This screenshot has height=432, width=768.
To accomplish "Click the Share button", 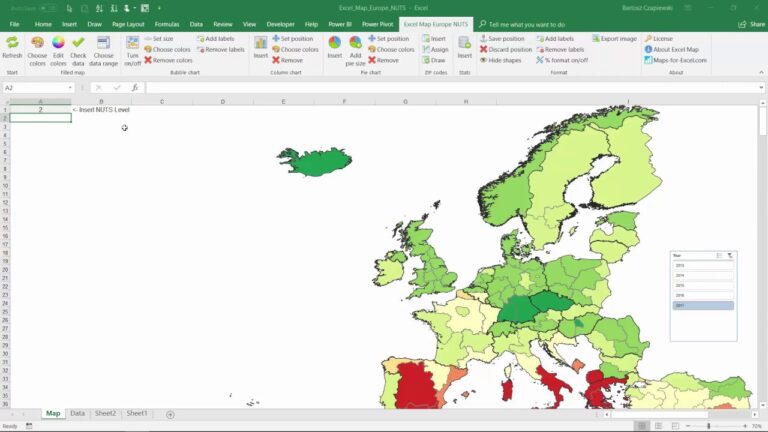I will pyautogui.click(x=751, y=24).
